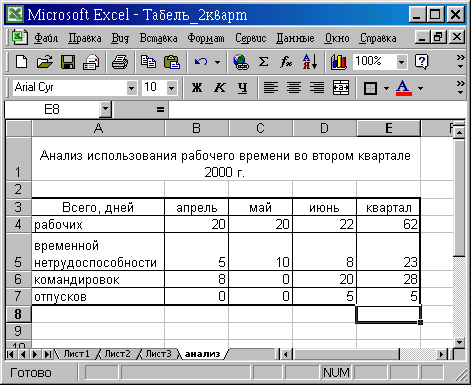Open the Файл menu
This screenshot has width=471, height=385.
pyautogui.click(x=46, y=38)
